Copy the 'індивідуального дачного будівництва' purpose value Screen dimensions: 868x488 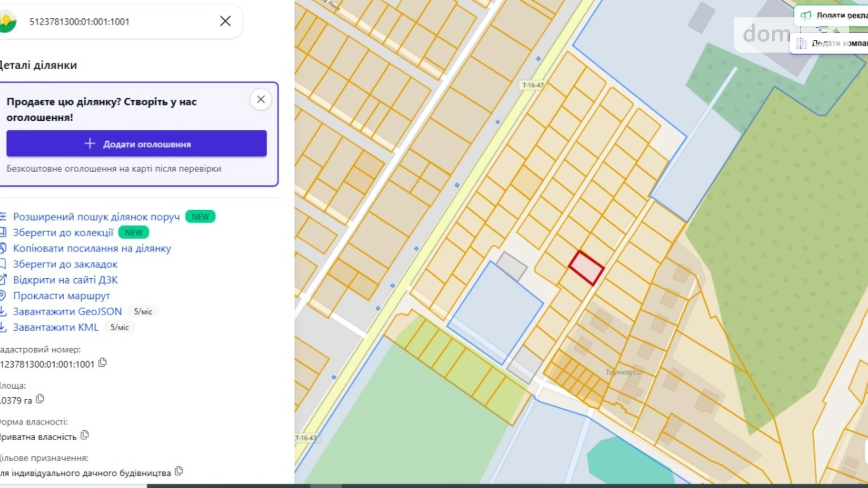coord(179,471)
